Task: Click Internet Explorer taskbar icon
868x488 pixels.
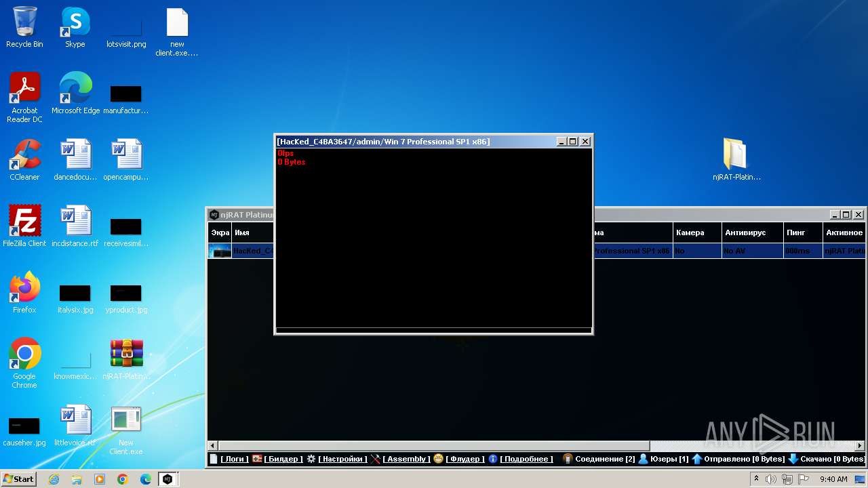Action: tap(54, 479)
